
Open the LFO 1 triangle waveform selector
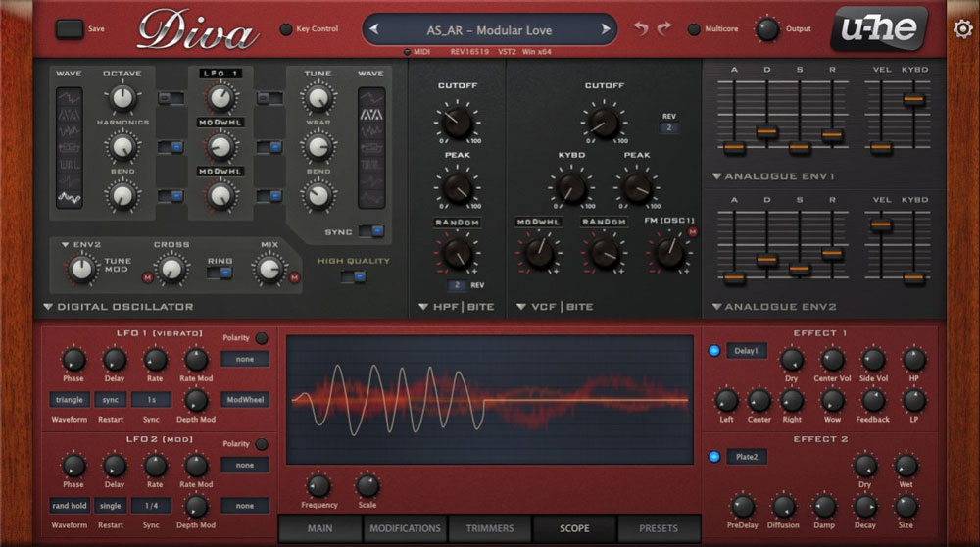tap(70, 399)
